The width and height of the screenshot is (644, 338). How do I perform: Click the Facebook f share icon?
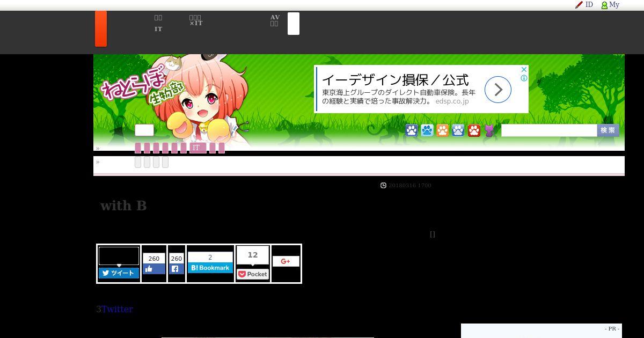(177, 269)
